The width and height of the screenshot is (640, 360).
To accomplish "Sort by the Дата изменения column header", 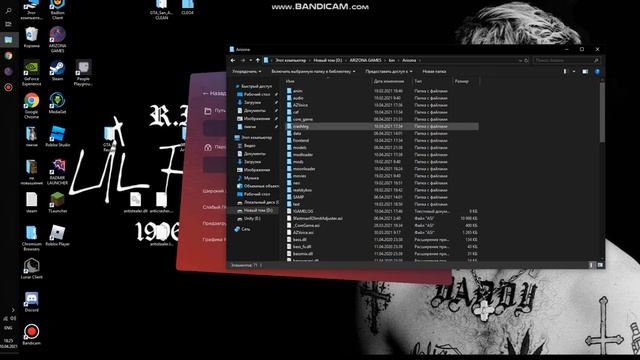I will (389, 81).
